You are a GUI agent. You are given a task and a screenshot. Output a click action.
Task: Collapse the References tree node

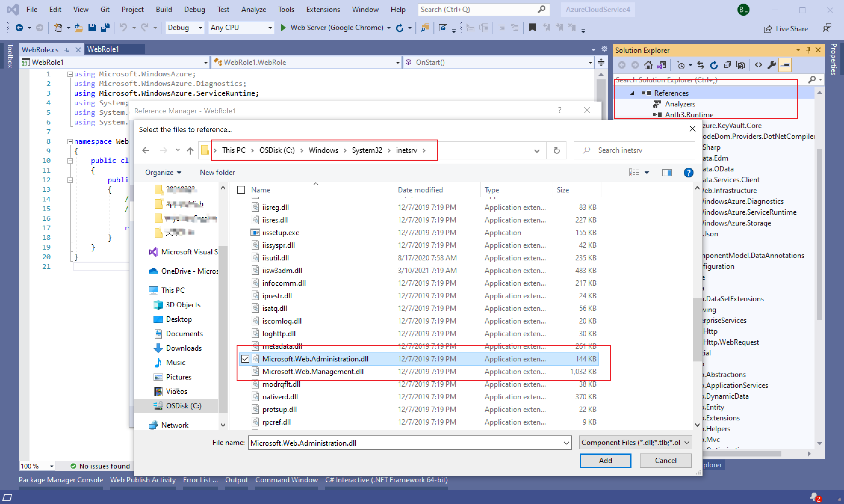coord(632,93)
